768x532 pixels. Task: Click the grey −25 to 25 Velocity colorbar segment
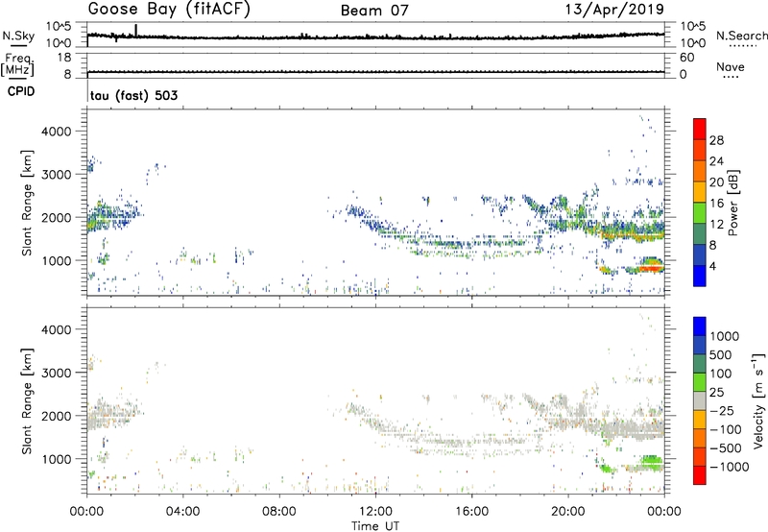(700, 400)
